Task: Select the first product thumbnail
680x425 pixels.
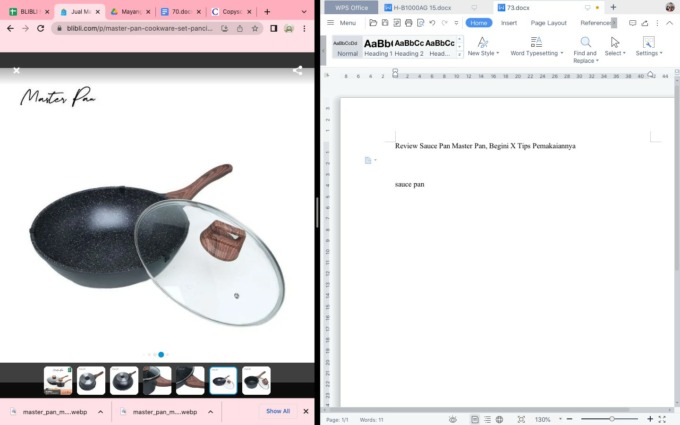Action: click(x=58, y=380)
